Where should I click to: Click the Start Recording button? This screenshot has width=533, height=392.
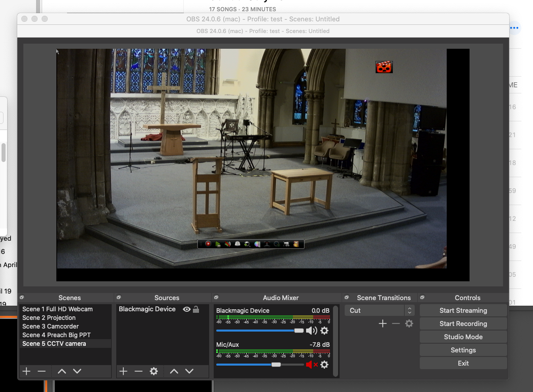(463, 323)
